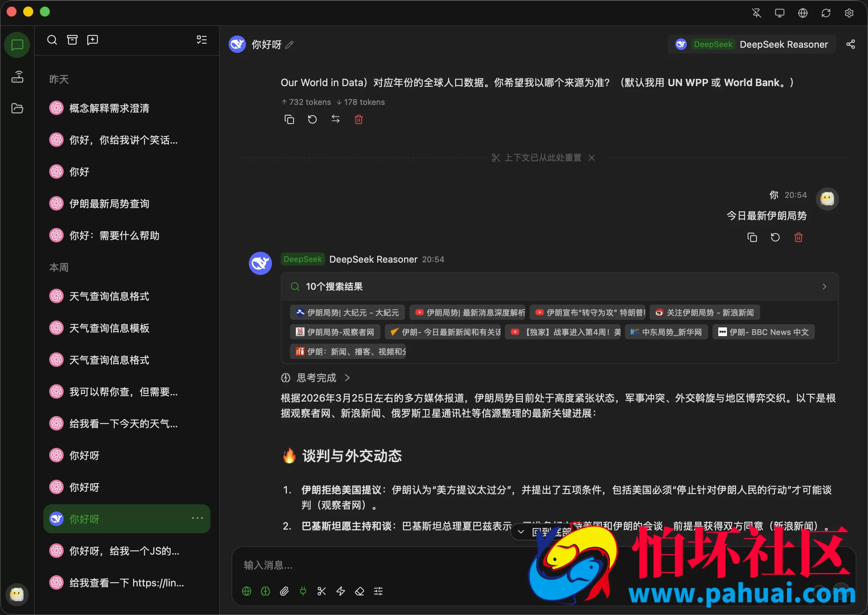
Task: Open the BBC News 中文 search result
Action: coord(763,332)
